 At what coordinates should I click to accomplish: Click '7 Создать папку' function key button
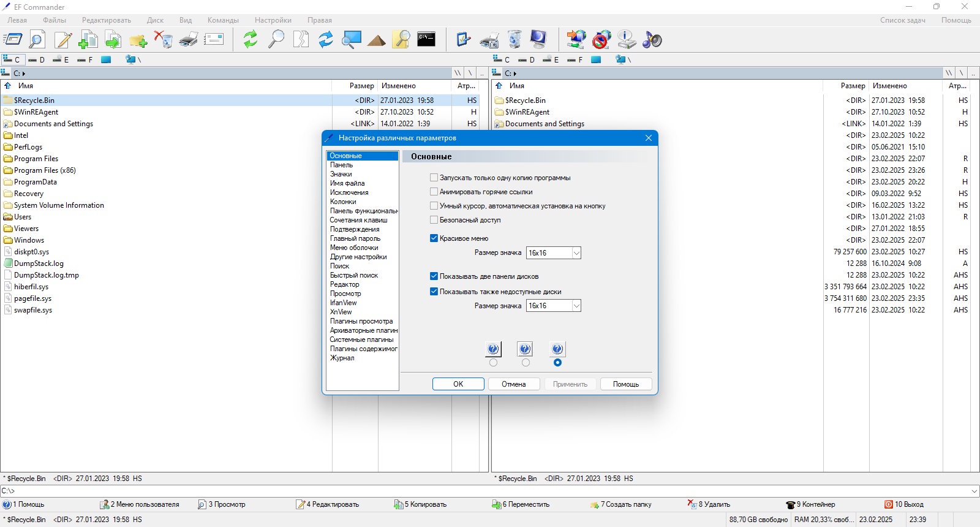point(621,504)
